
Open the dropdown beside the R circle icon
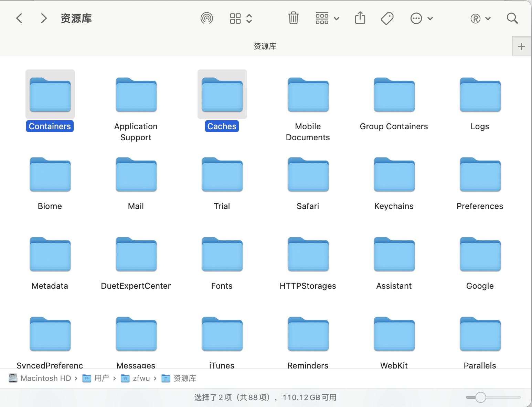coord(488,18)
